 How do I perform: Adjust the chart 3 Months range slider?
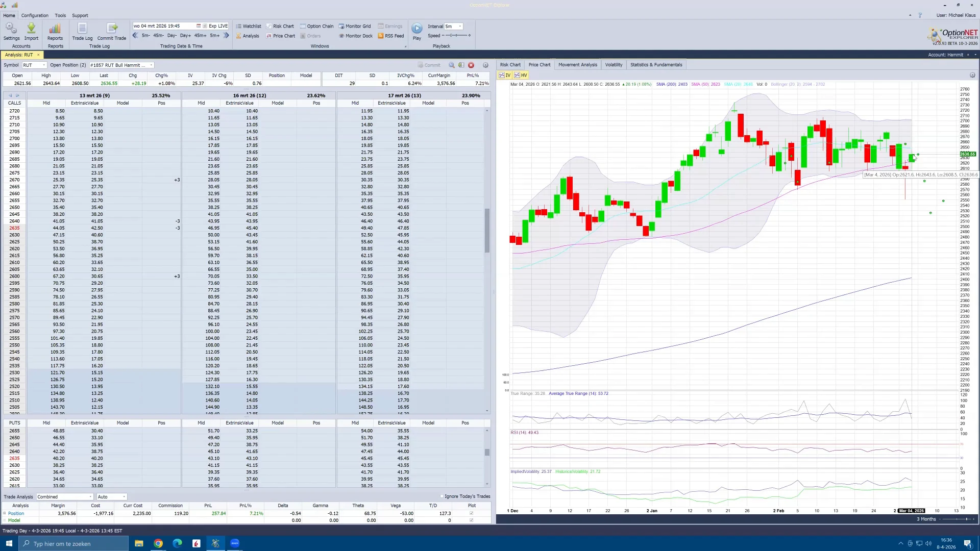pos(958,519)
